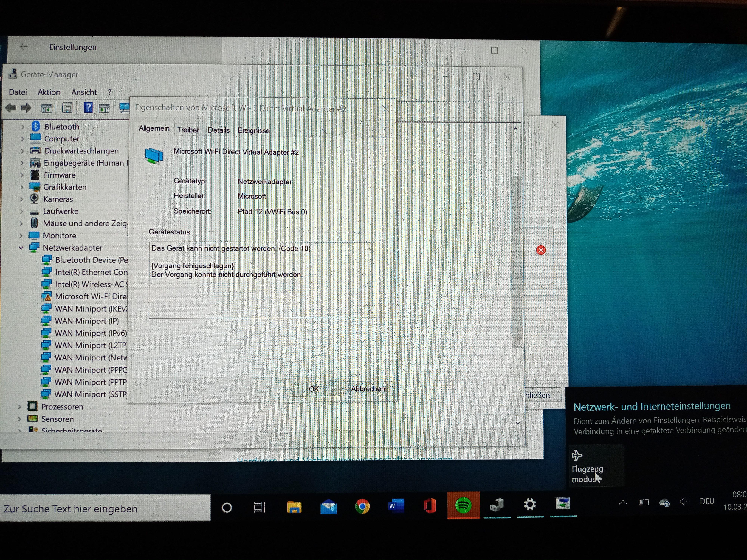The image size is (747, 560).
Task: Select WAN Miniport (IPv6) entry
Action: pos(84,333)
